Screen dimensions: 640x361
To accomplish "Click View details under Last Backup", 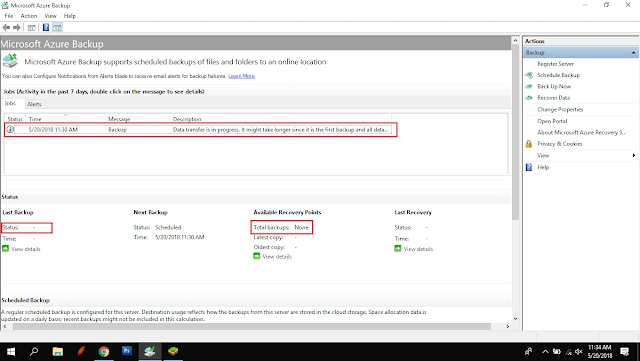I will coord(25,249).
